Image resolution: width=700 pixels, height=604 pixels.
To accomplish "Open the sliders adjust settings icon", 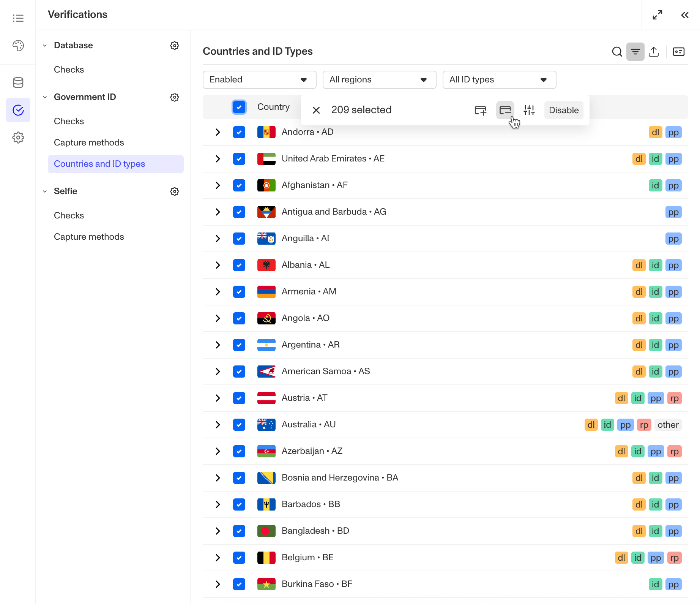I will (529, 110).
